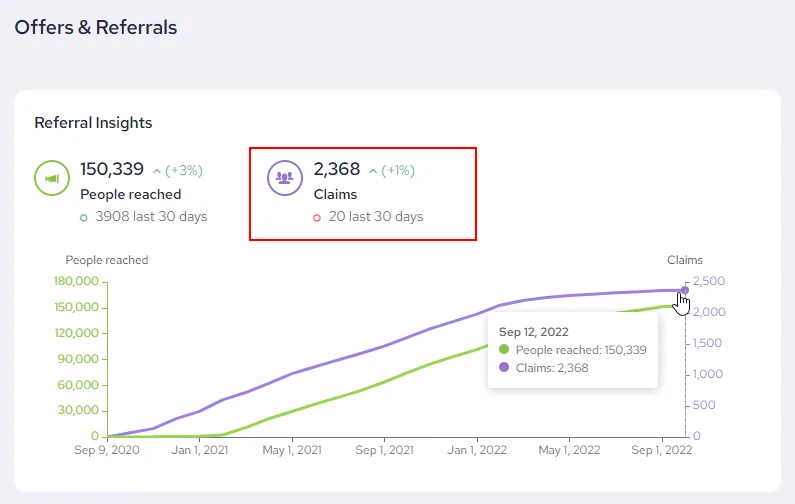This screenshot has height=504, width=795.
Task: Click the green up arrow beside +3%
Action: click(x=157, y=171)
